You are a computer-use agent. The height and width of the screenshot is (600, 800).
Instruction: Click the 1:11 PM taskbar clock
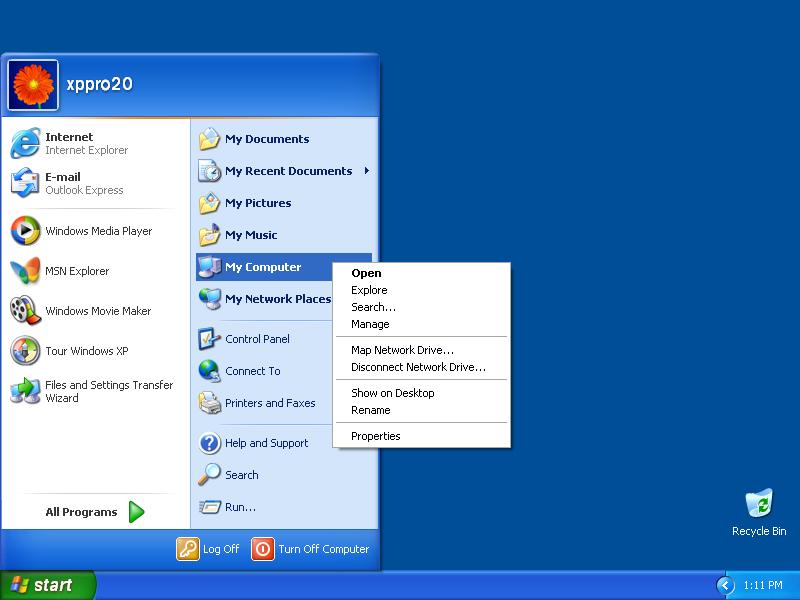click(763, 585)
